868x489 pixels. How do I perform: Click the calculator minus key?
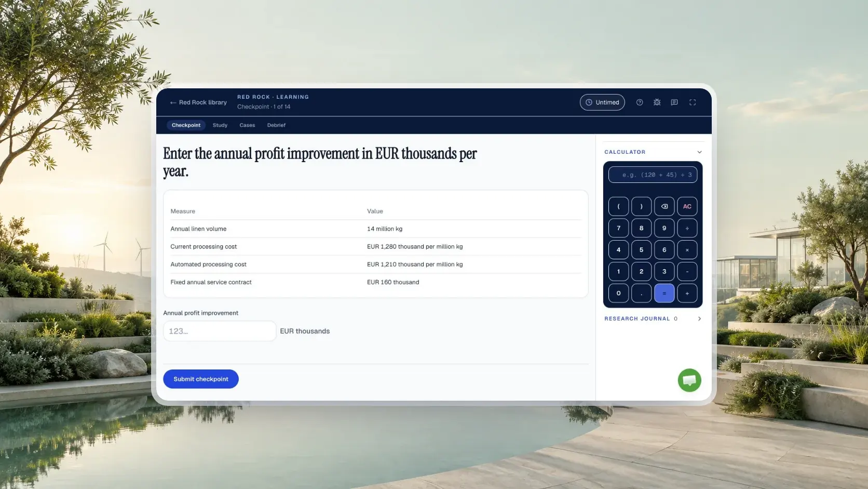click(687, 271)
